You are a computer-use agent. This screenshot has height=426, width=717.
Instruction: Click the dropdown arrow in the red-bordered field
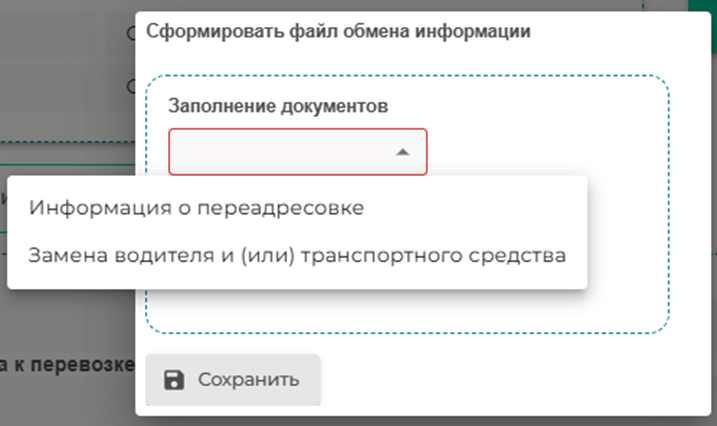[x=402, y=152]
